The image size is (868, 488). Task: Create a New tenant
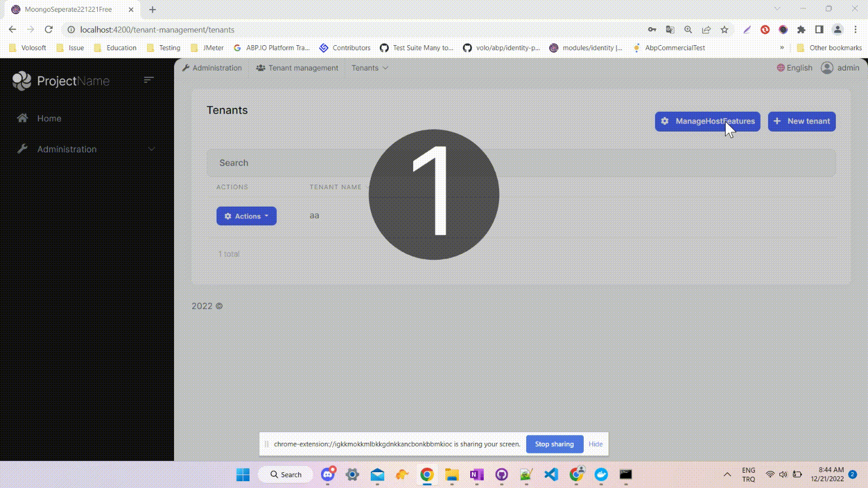[801, 121]
